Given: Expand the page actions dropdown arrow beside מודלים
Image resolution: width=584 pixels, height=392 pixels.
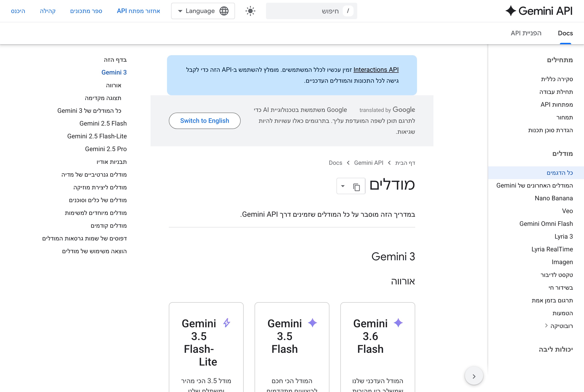Looking at the screenshot, I should (343, 186).
